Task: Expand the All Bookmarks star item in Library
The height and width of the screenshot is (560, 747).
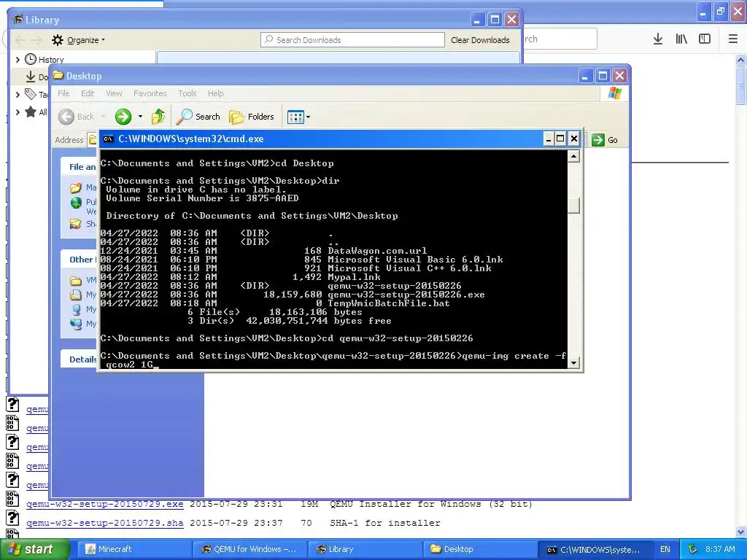Action: point(18,112)
